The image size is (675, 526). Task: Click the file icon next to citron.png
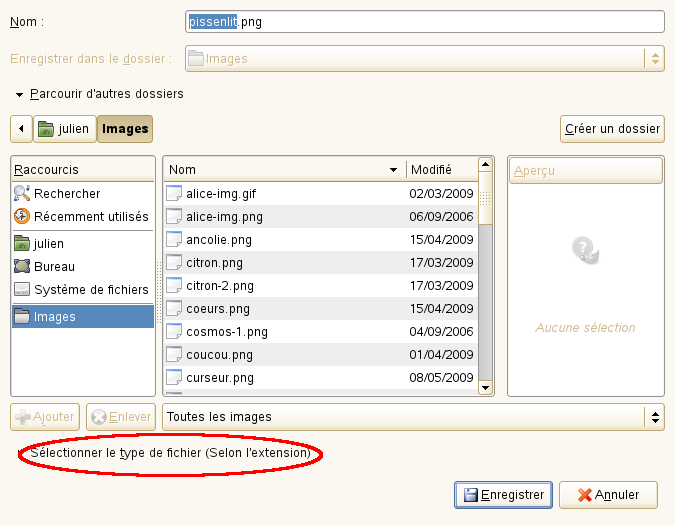pyautogui.click(x=173, y=262)
